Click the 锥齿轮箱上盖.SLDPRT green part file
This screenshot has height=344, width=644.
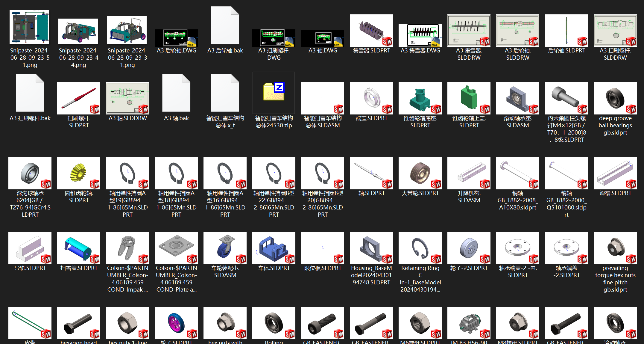point(469,98)
